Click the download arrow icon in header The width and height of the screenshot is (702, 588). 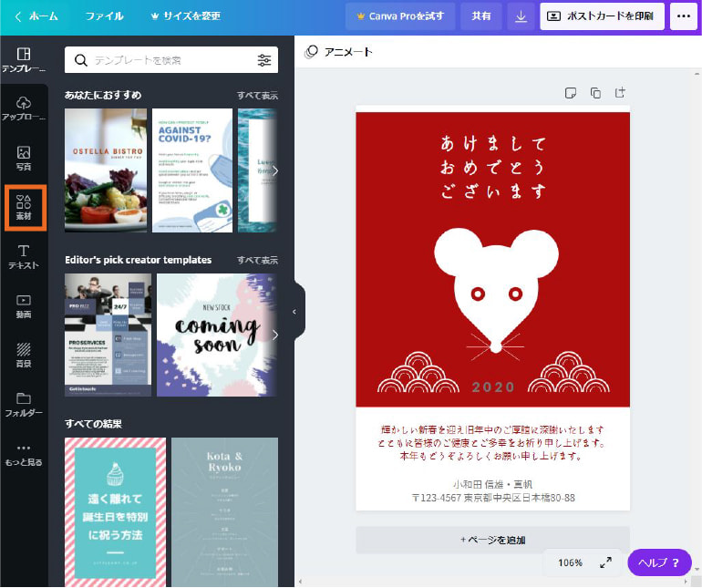pos(521,16)
